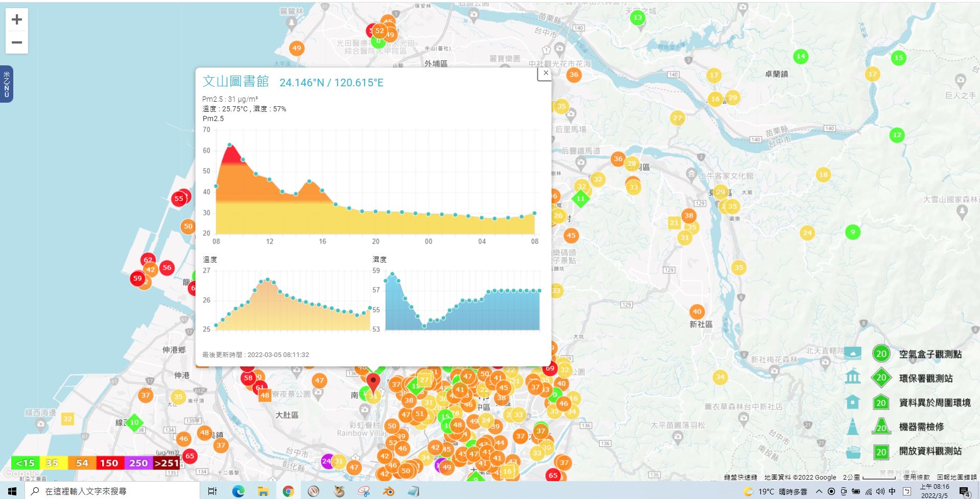Click the <15 green color scale swatch
This screenshot has width=980, height=499.
coord(25,463)
